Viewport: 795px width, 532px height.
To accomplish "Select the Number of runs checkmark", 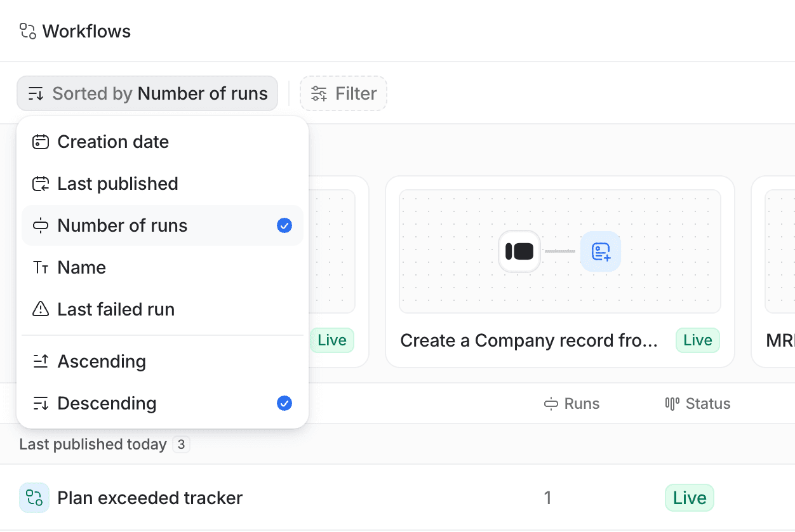I will tap(284, 225).
